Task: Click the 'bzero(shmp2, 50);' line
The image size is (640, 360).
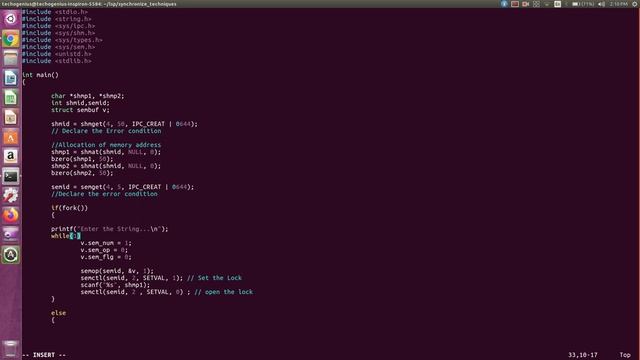Action: pos(82,173)
